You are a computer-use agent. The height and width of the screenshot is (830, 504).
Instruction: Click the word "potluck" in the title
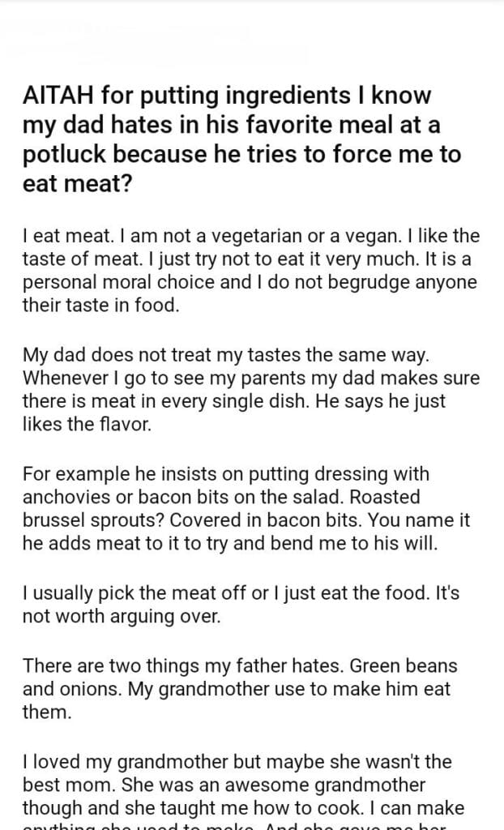tap(58, 155)
